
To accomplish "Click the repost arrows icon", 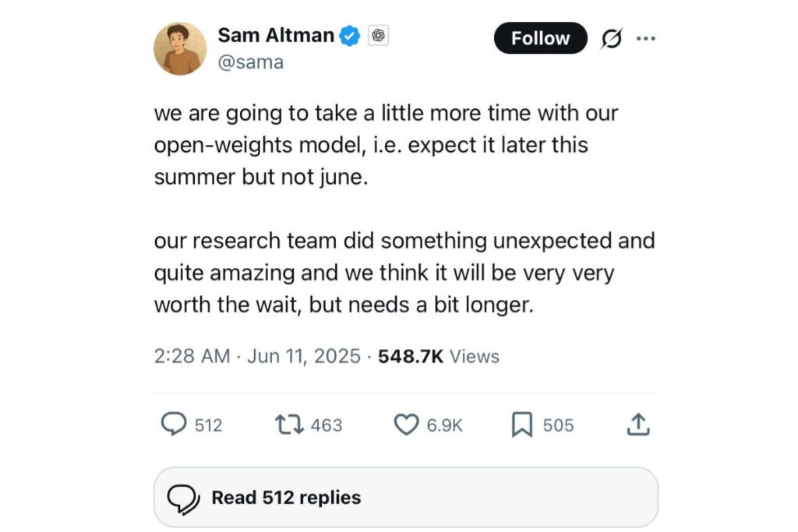I will 288,425.
